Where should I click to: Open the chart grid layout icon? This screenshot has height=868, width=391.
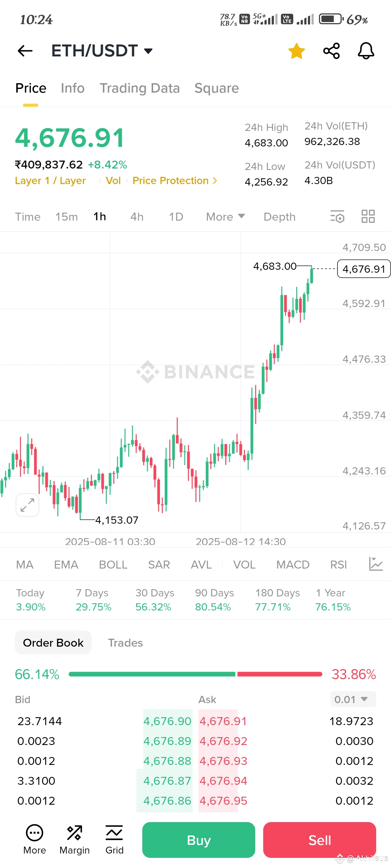click(x=368, y=216)
